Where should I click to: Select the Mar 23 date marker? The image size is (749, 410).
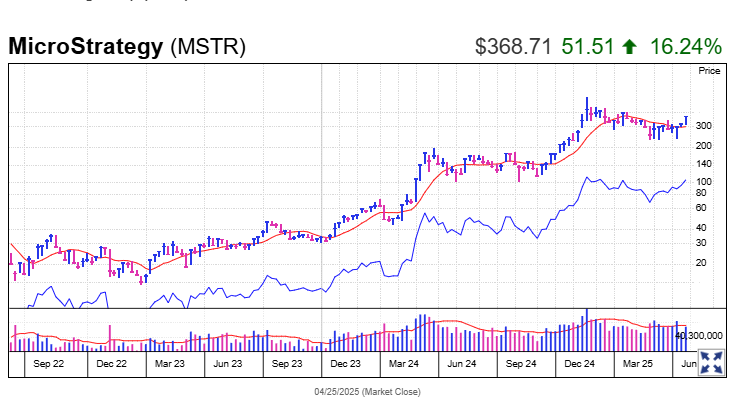click(x=169, y=366)
